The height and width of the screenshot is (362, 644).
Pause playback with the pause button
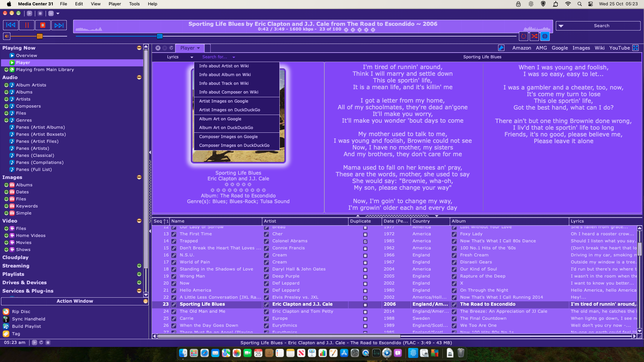click(27, 25)
